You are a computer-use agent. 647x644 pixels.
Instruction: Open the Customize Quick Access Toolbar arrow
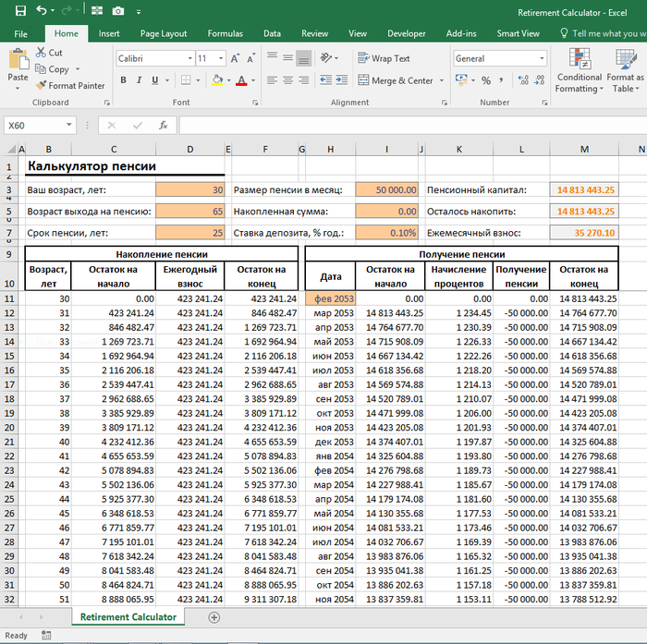coord(139,12)
